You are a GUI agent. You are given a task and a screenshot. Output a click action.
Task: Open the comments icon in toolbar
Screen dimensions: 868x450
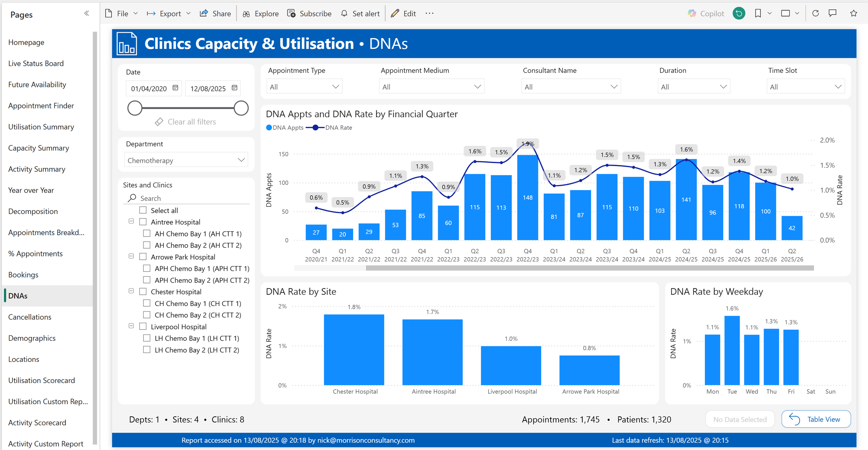pos(833,14)
